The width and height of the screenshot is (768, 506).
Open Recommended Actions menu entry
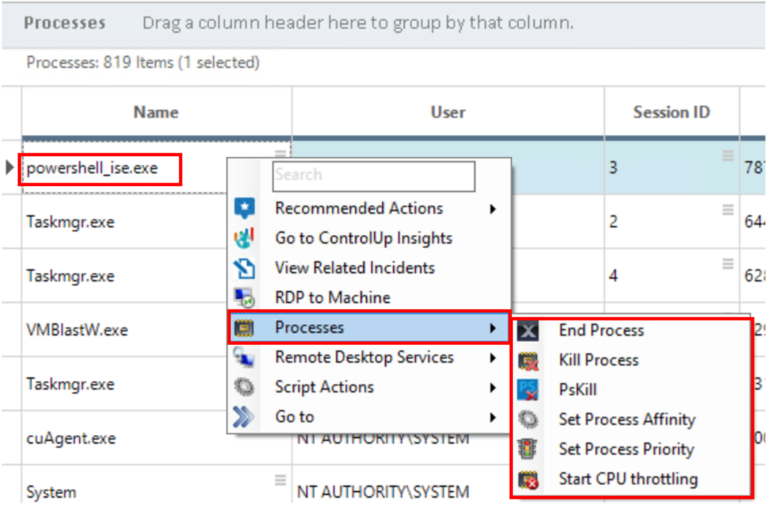(x=369, y=208)
